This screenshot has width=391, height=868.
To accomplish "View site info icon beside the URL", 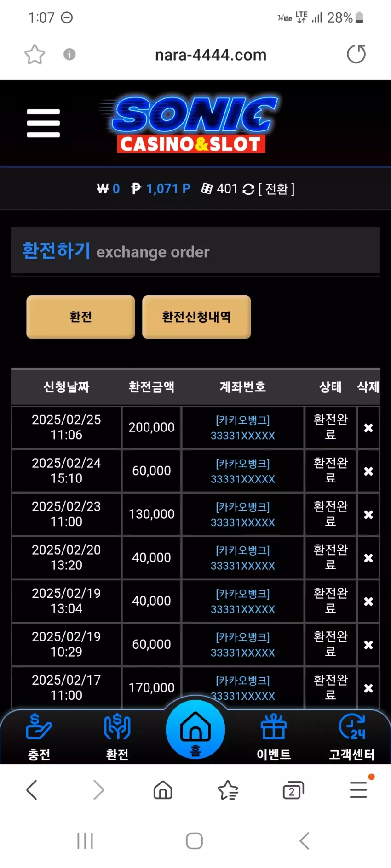I will pyautogui.click(x=69, y=54).
